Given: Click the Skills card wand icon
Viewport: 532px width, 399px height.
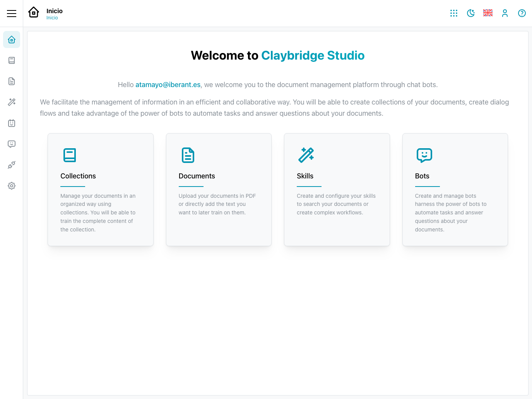Looking at the screenshot, I should [306, 155].
